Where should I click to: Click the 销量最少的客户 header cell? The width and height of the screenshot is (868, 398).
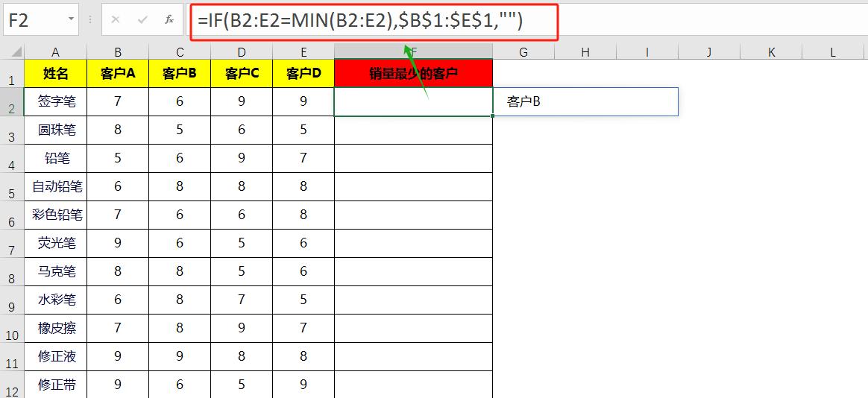coord(414,73)
